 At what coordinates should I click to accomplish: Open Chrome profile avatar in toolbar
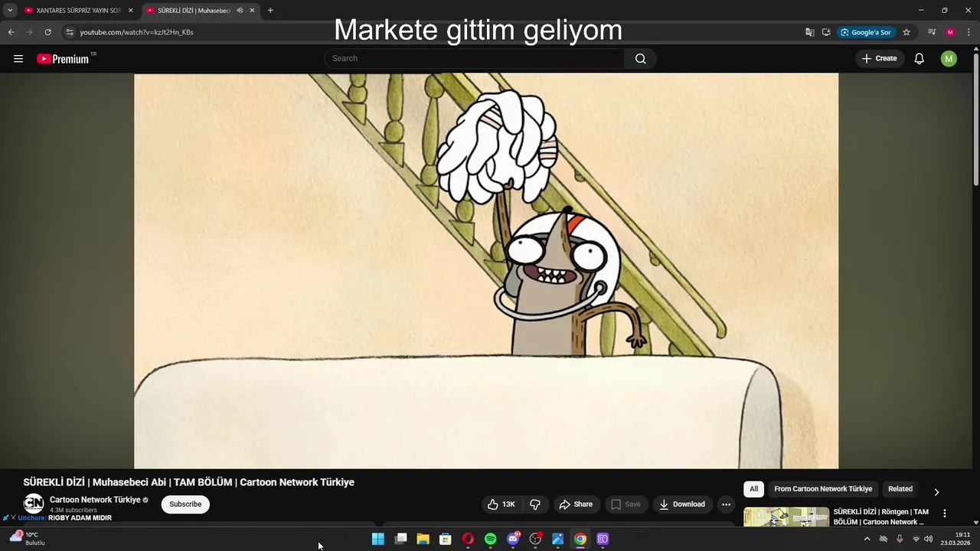(x=950, y=32)
